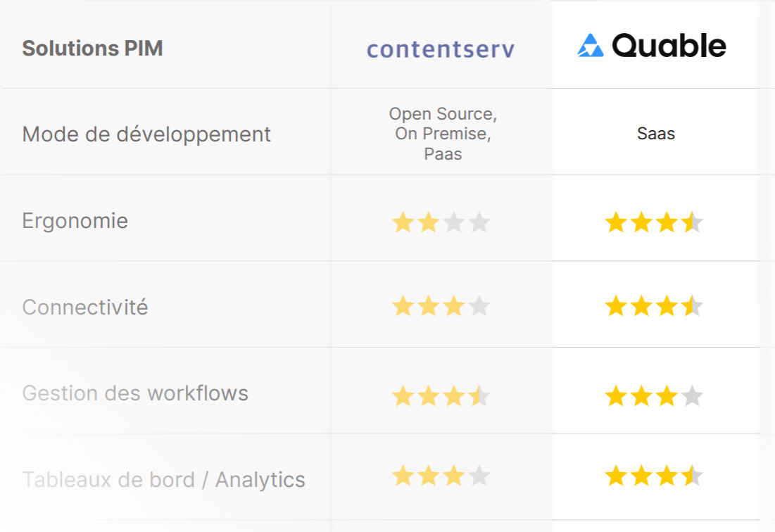Select the Mode de développement label
Viewport: 775px width, 532px height.
146,134
